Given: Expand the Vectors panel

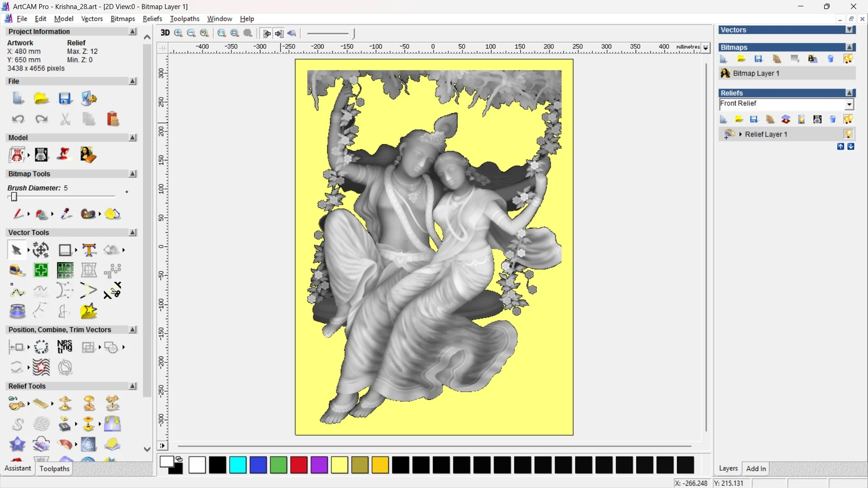Looking at the screenshot, I should click(x=849, y=30).
